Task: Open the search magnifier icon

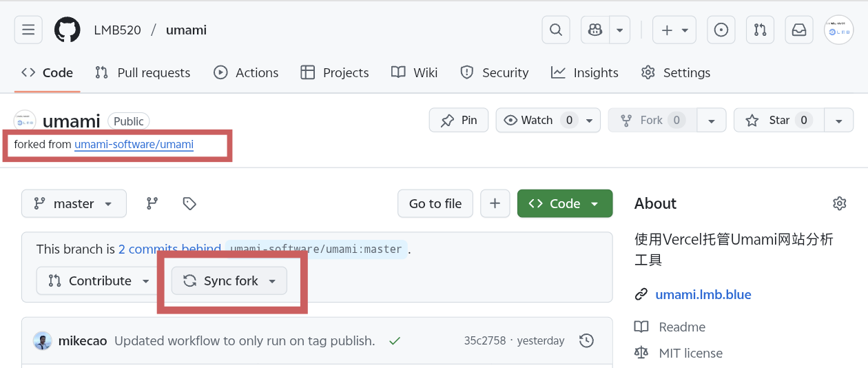Action: tap(556, 30)
